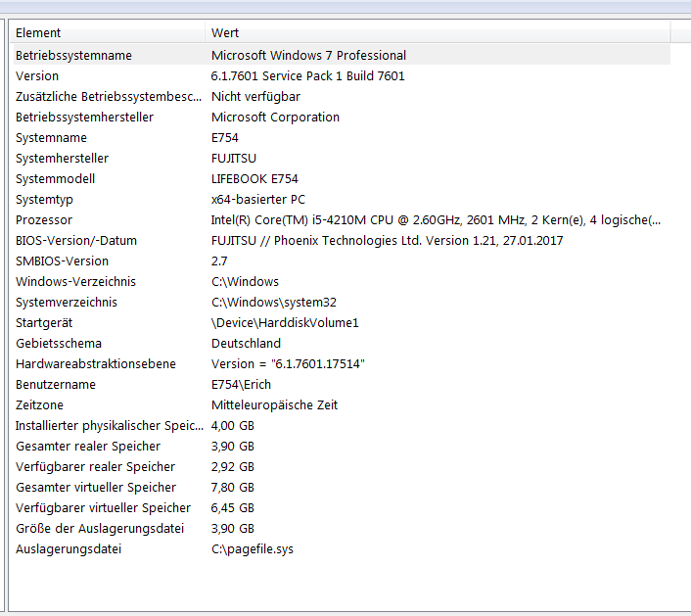The width and height of the screenshot is (691, 616).
Task: Select the Systemtyp row label
Action: [44, 200]
